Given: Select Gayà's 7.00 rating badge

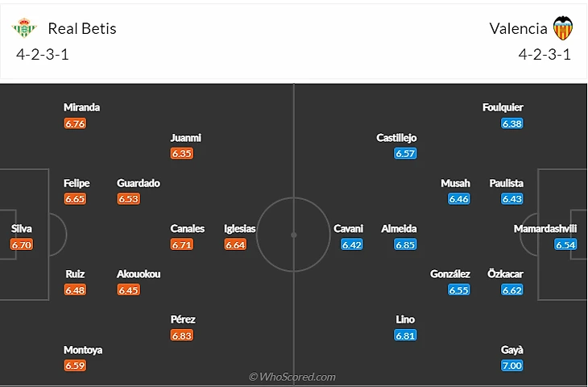Looking at the screenshot, I should pyautogui.click(x=512, y=365).
